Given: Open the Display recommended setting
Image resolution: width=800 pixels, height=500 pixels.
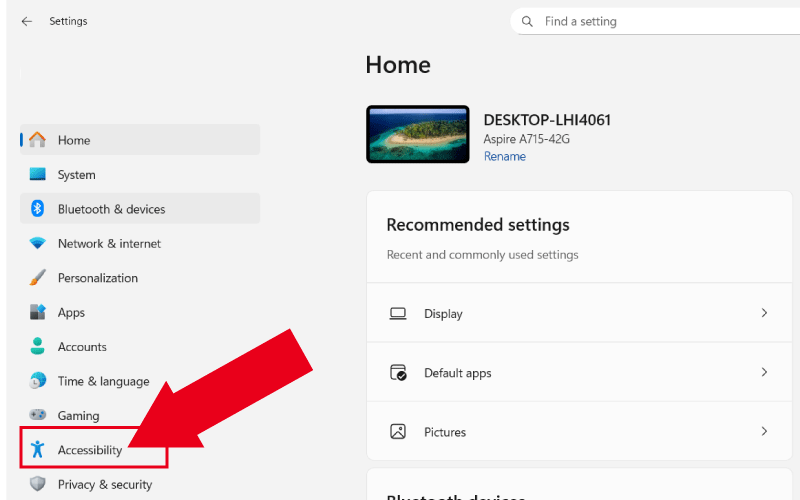Looking at the screenshot, I should pos(443,314).
